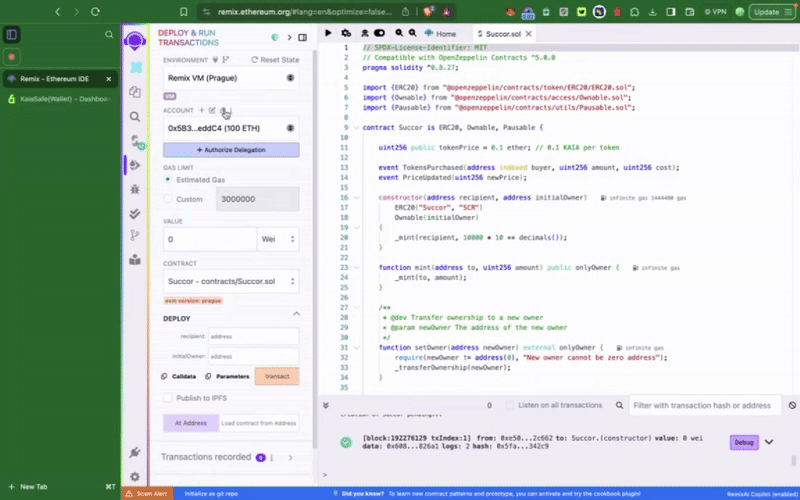This screenshot has height=500, width=800.
Task: Open the Solidity compiler sidebar icon
Action: click(x=136, y=141)
